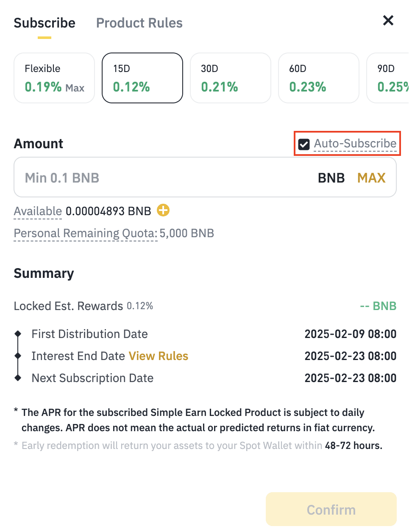Screen dimensions: 412x532
Task: Select the Subscribe tab
Action: pyautogui.click(x=45, y=23)
